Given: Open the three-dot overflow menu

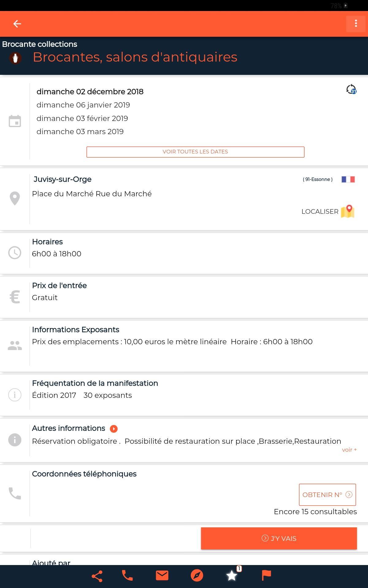Looking at the screenshot, I should [356, 23].
